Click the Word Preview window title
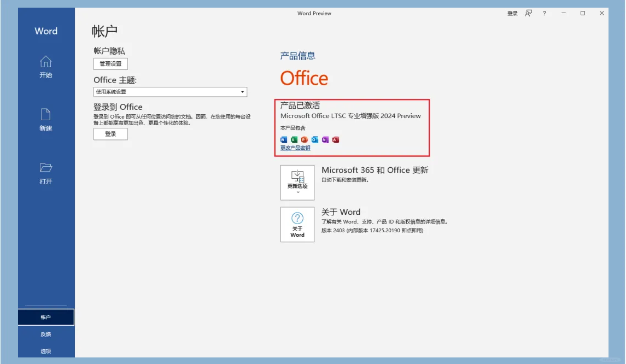 [314, 13]
